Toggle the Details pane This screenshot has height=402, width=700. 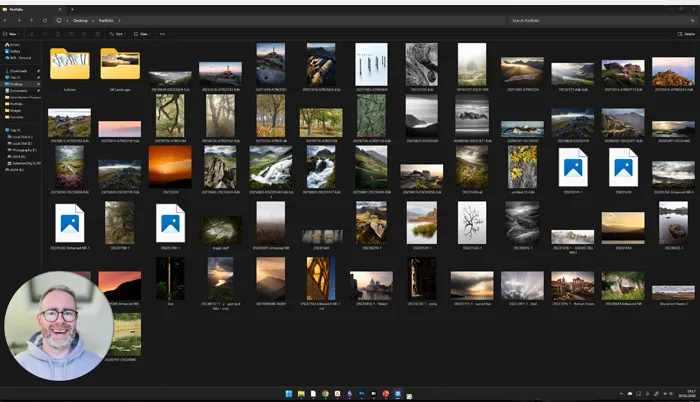pyautogui.click(x=683, y=33)
